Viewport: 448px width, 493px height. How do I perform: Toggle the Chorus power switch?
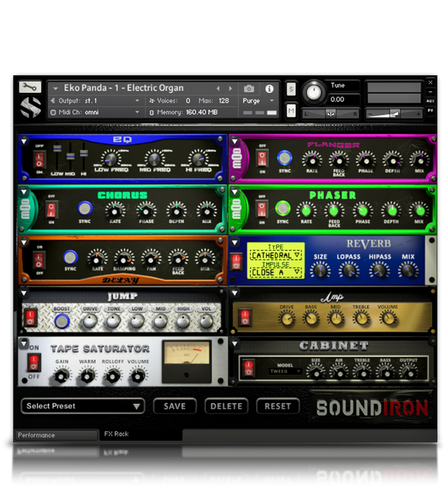[50, 209]
